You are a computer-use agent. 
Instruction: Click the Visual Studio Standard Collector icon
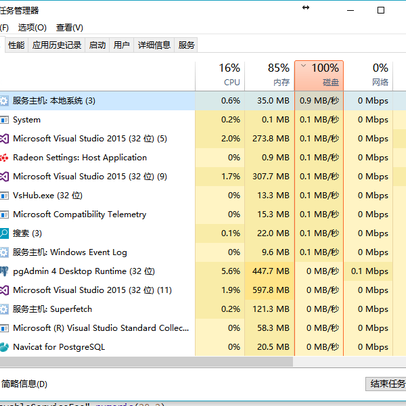click(x=4, y=328)
